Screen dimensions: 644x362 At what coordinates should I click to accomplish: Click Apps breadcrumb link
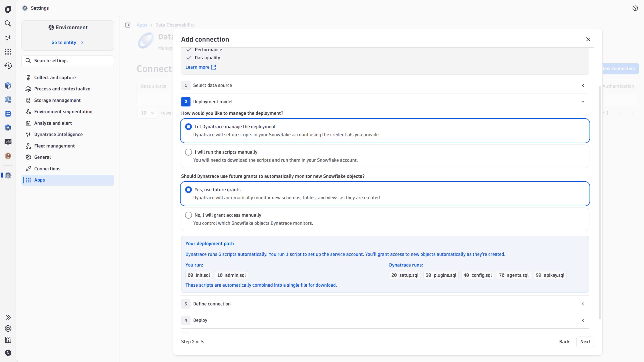click(142, 25)
